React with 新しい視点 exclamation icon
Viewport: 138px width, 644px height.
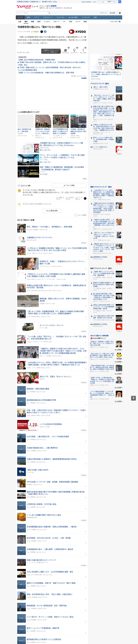click(x=83, y=50)
